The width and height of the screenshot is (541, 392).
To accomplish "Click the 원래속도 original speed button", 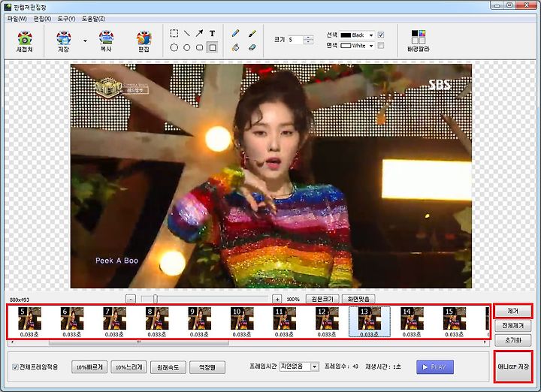I will coord(168,367).
